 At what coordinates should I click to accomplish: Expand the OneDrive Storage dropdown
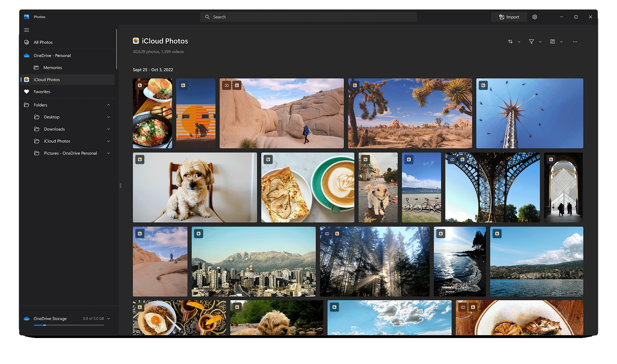point(108,319)
